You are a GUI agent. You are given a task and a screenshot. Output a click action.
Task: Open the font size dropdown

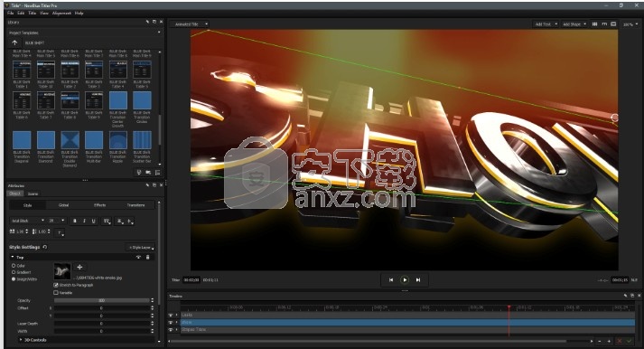click(x=57, y=221)
